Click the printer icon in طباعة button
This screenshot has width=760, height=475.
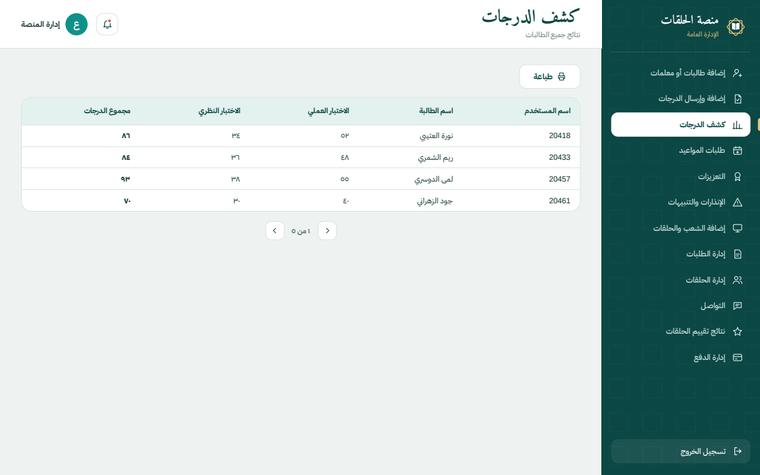(x=561, y=77)
